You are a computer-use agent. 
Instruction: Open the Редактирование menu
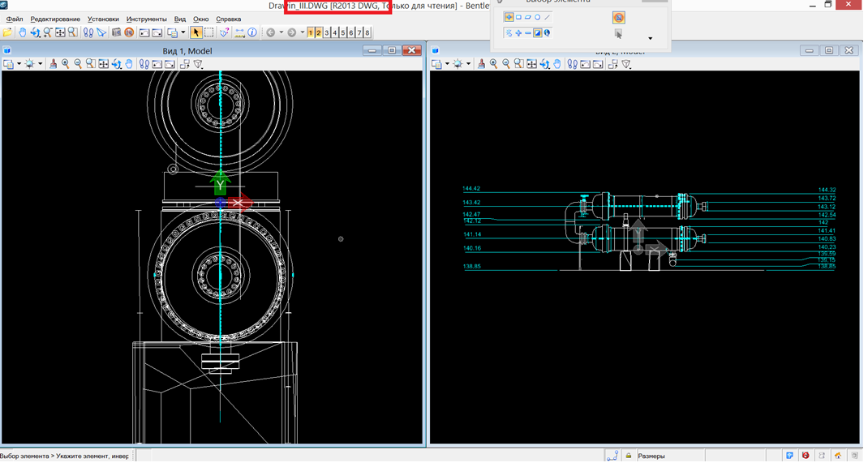(x=55, y=19)
